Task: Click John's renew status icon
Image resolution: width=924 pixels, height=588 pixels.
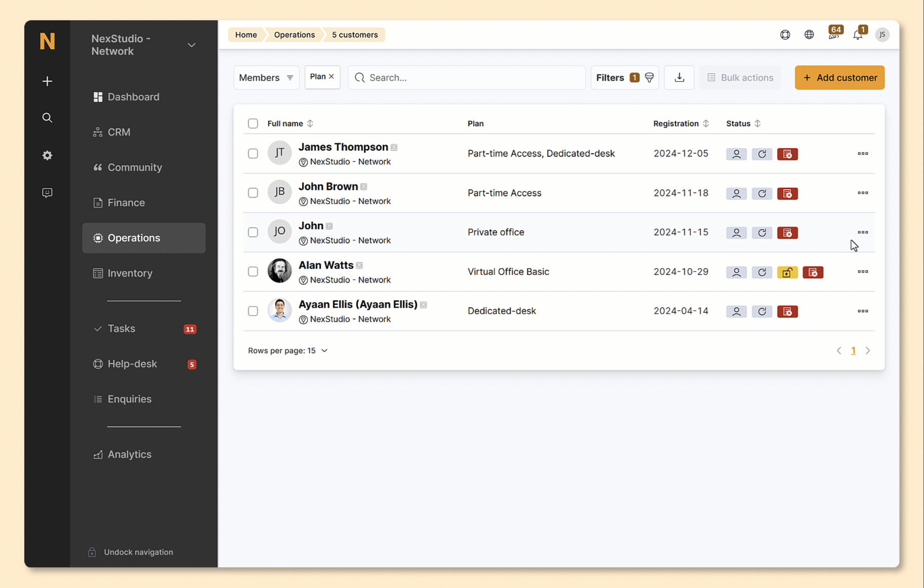Action: (762, 233)
